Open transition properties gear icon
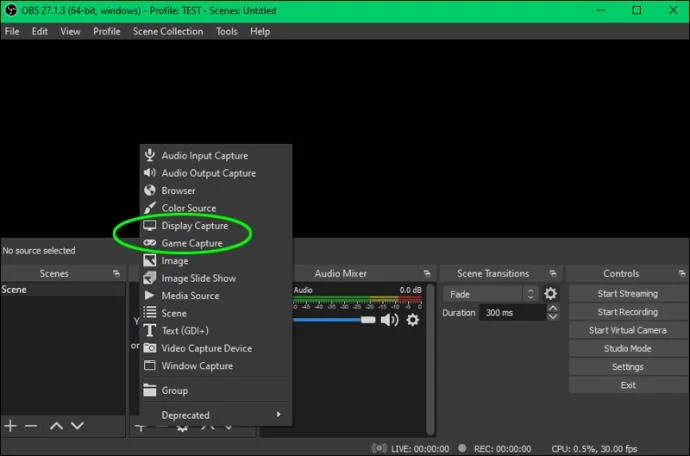Image resolution: width=690 pixels, height=456 pixels. click(x=551, y=294)
